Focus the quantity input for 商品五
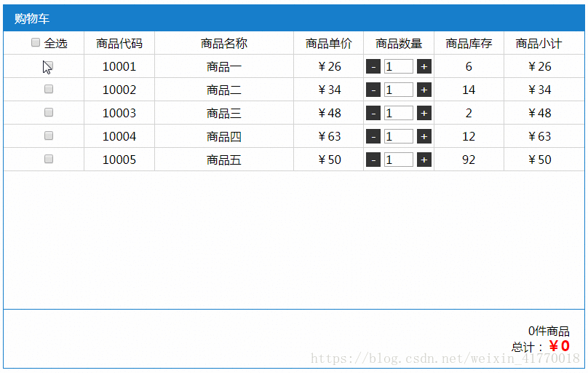Image resolution: width=588 pixels, height=373 pixels. tap(399, 160)
